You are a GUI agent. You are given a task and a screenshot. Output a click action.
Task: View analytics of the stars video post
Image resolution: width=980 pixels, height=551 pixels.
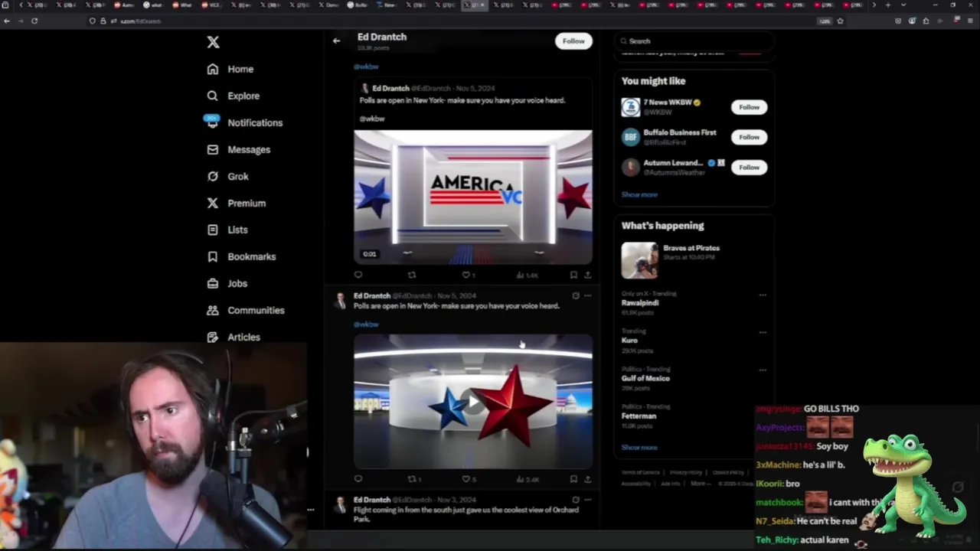pyautogui.click(x=528, y=479)
